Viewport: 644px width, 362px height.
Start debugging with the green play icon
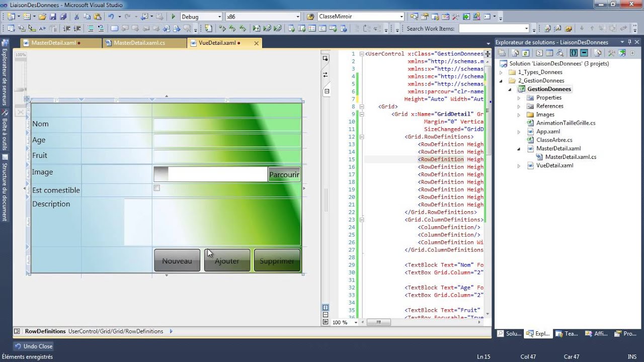pos(173,17)
